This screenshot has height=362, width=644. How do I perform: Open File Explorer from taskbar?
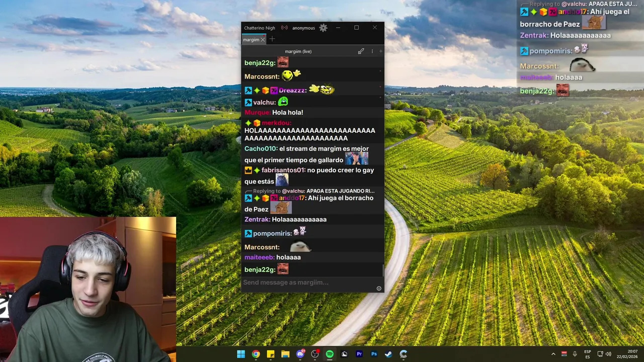click(x=285, y=354)
